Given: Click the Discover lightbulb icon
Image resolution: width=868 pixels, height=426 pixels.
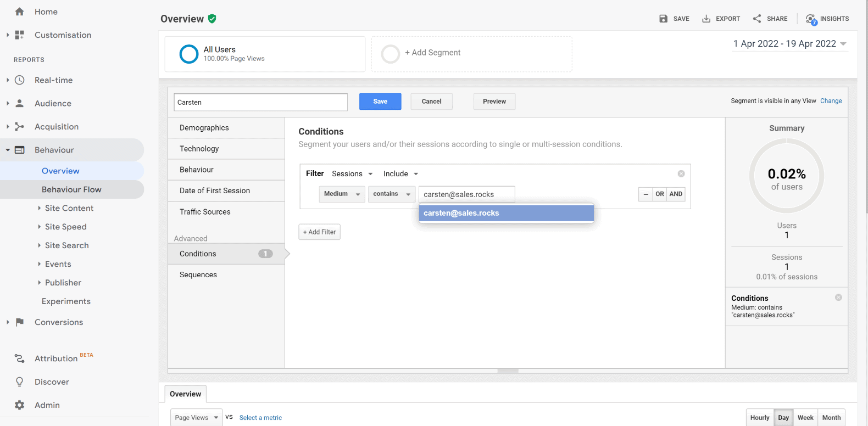Looking at the screenshot, I should point(20,382).
